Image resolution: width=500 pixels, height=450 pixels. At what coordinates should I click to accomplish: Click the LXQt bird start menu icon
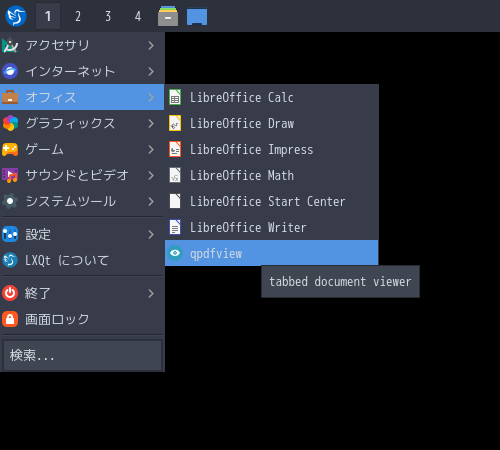[16, 16]
